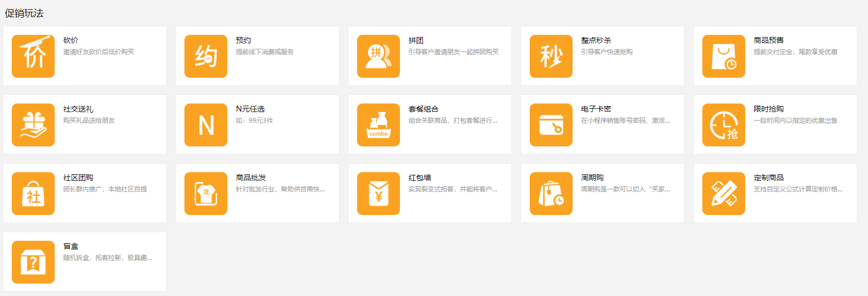Click the 砍价 bargain icon

33,56
